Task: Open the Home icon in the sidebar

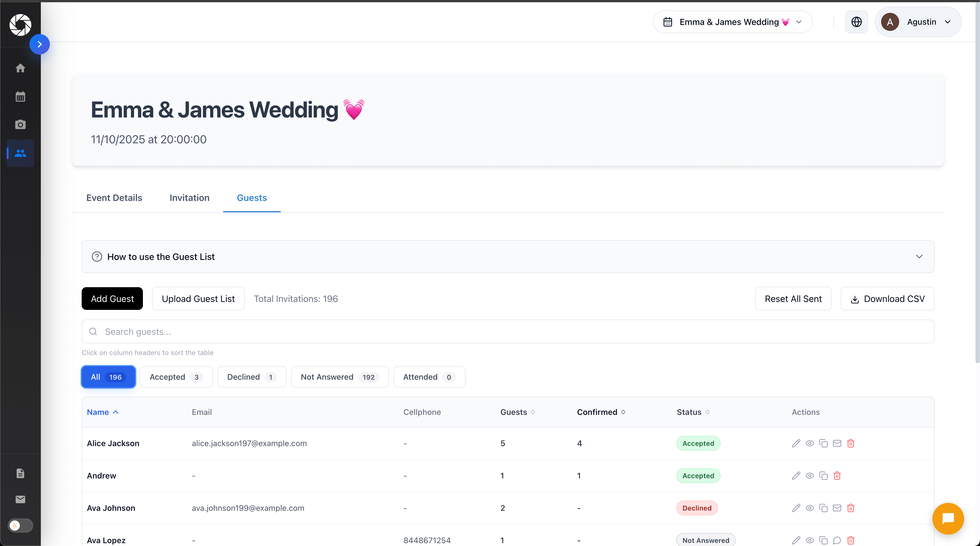Action: coord(20,68)
